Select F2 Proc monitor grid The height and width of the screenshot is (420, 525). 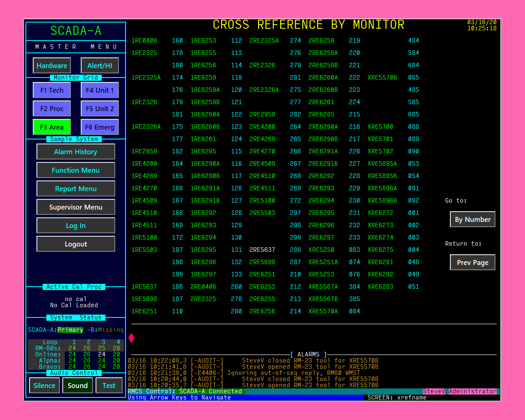tap(52, 109)
